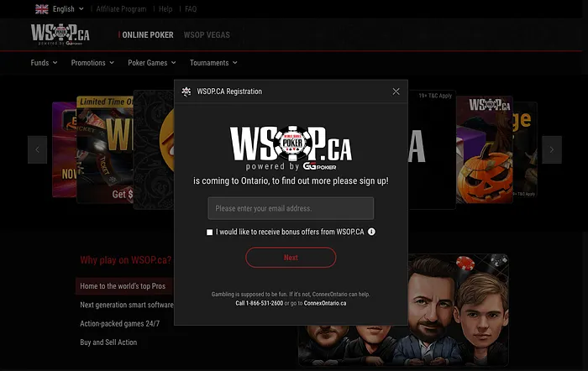This screenshot has height=371, width=588.
Task: Expand the Funds menu
Action: [44, 63]
